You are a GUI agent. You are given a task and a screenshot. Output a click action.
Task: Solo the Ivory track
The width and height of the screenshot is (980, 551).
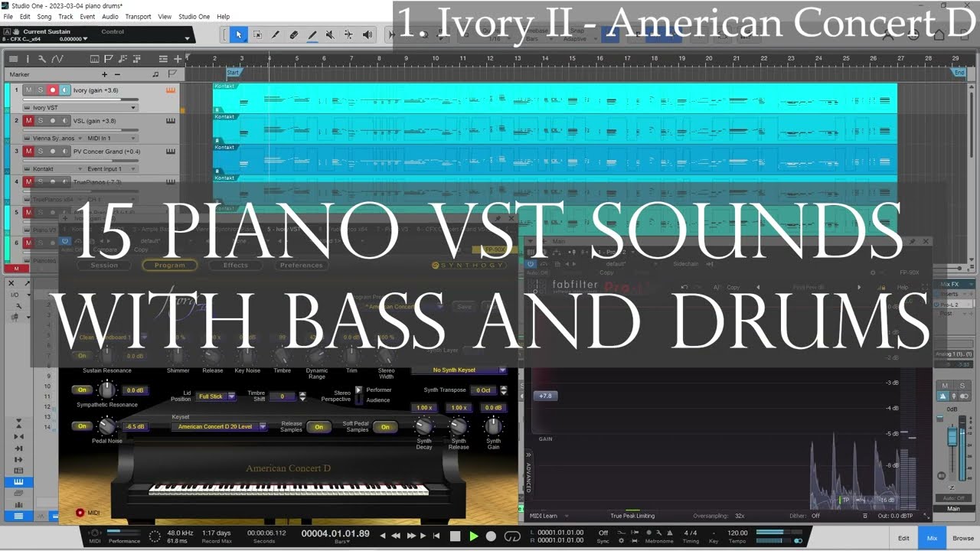[x=41, y=90]
